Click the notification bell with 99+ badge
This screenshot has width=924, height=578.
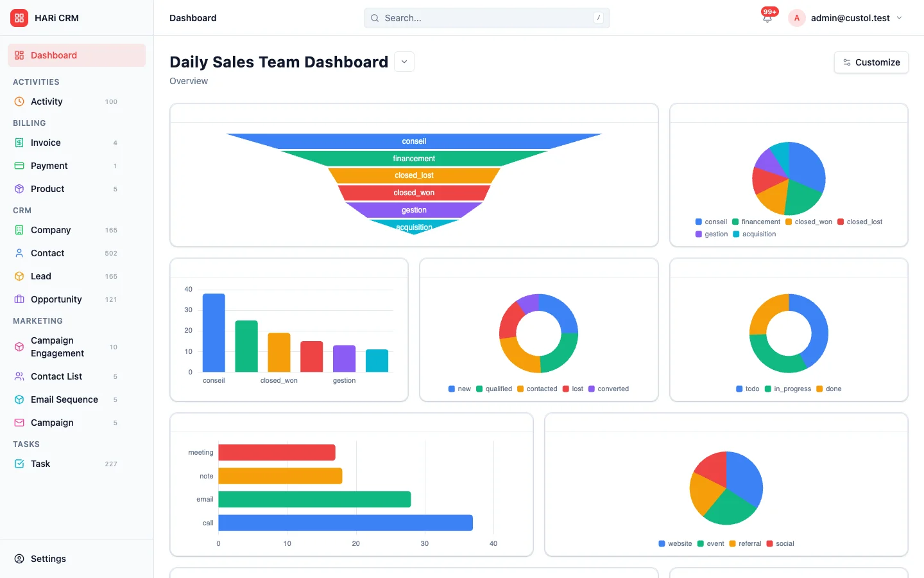tap(767, 18)
